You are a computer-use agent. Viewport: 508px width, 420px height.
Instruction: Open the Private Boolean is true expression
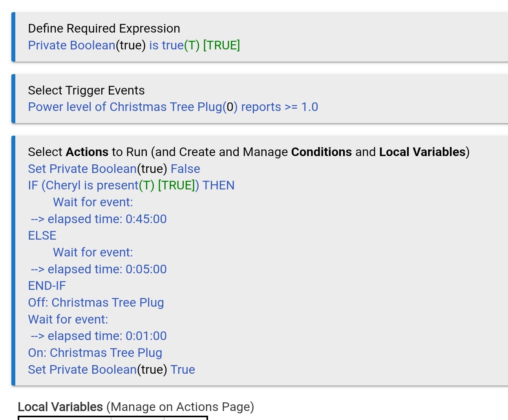[x=134, y=45]
